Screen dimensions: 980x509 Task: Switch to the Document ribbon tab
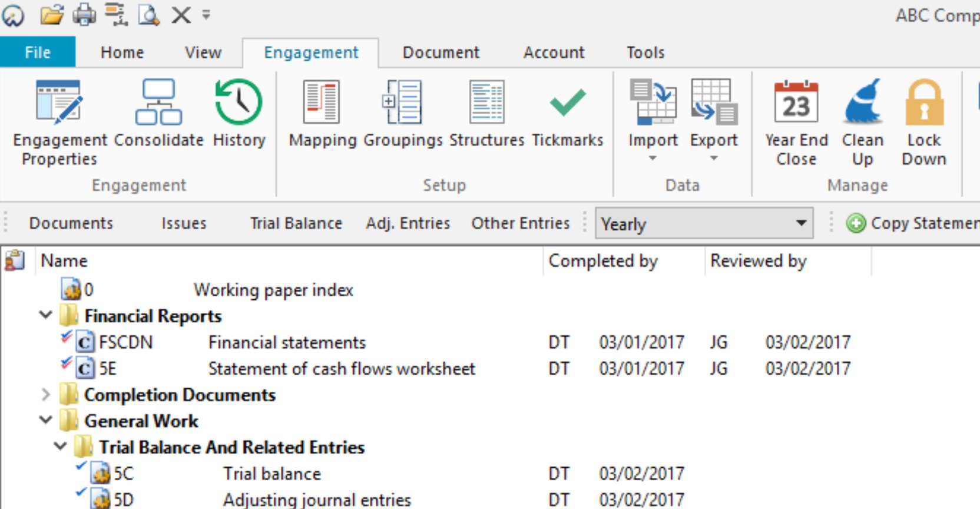441,52
